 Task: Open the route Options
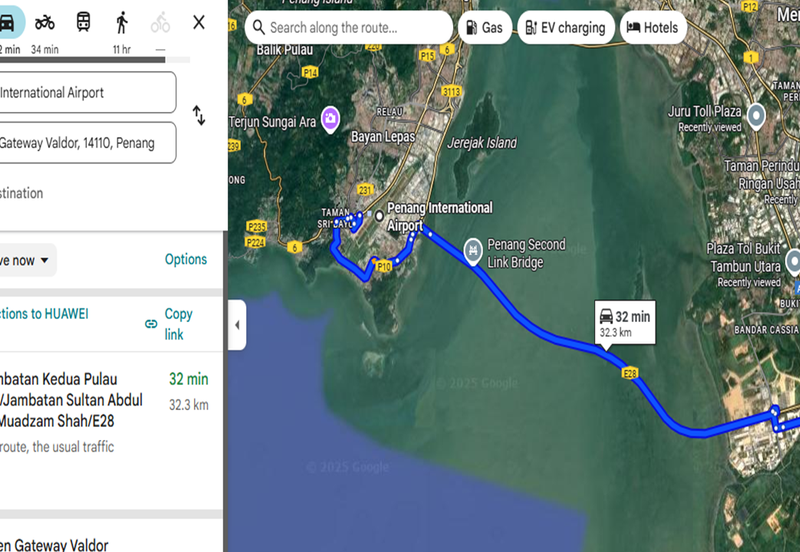pyautogui.click(x=186, y=259)
